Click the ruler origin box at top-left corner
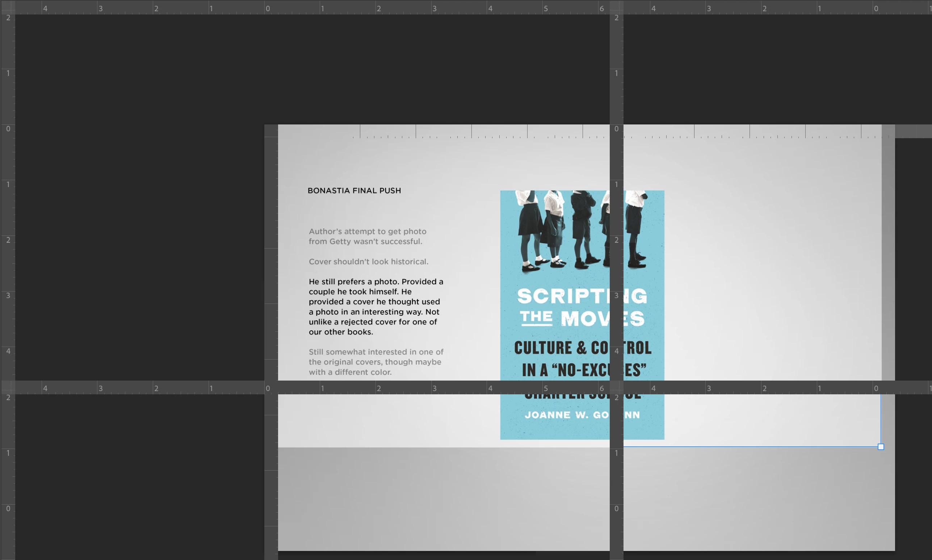This screenshot has width=932, height=560. (x=8, y=7)
